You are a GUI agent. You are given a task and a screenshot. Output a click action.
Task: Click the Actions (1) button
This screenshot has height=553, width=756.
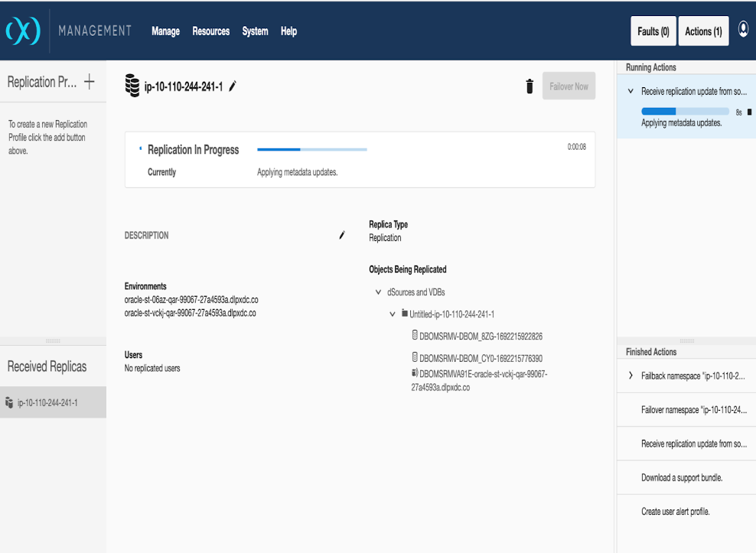702,31
